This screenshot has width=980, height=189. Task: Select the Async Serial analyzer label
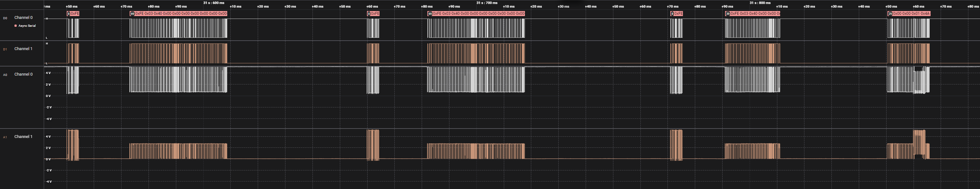click(x=27, y=26)
